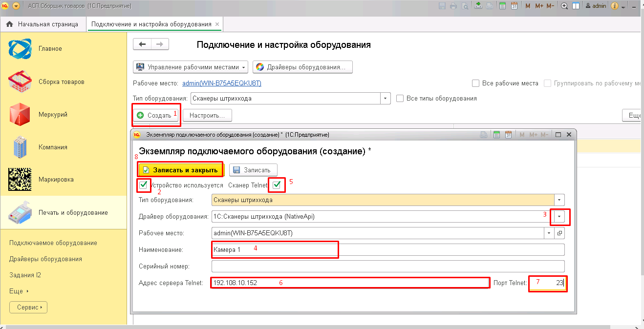This screenshot has height=329, width=644.
Task: Click the save icon in main title bar
Action: click(442, 6)
